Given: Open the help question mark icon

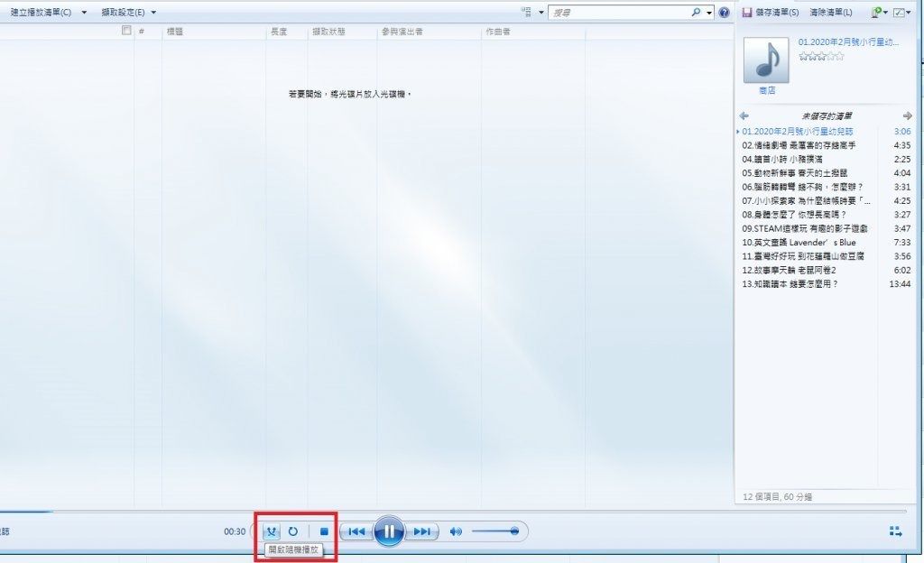Looking at the screenshot, I should pyautogui.click(x=724, y=13).
